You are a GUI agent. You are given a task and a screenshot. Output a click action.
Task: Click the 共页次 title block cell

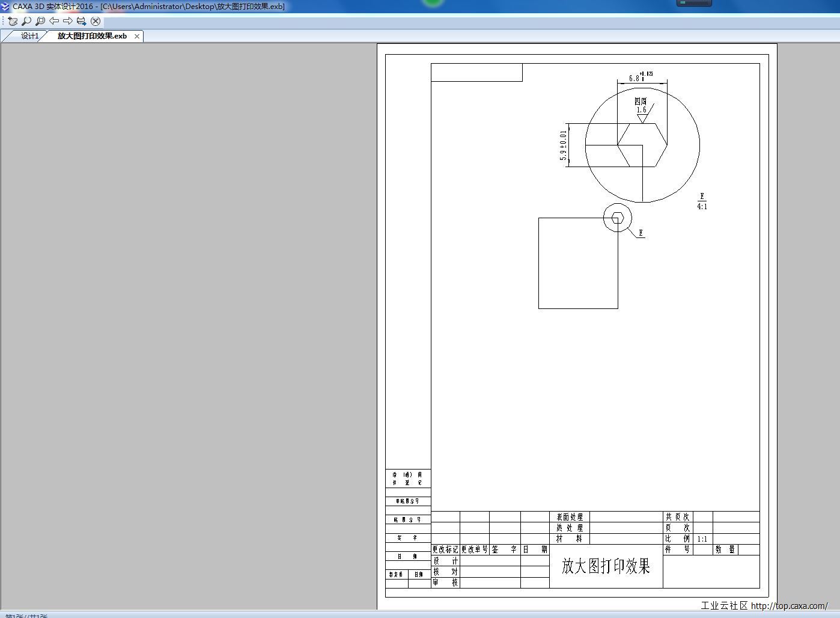point(678,517)
